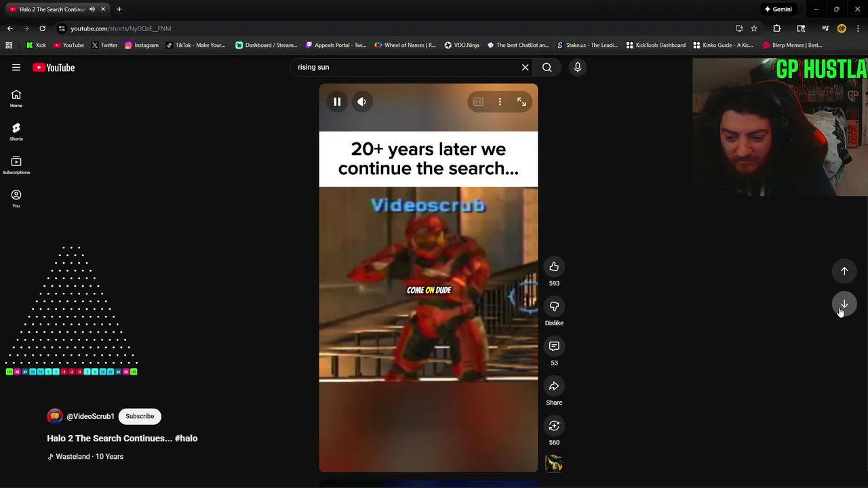Click the search box containing rising sun
This screenshot has height=488, width=868.
[406, 67]
